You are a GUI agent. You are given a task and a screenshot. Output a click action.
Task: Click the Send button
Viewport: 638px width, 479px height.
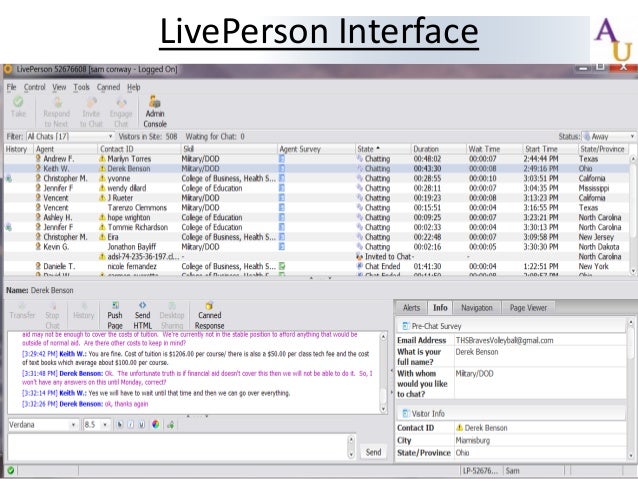point(373,452)
